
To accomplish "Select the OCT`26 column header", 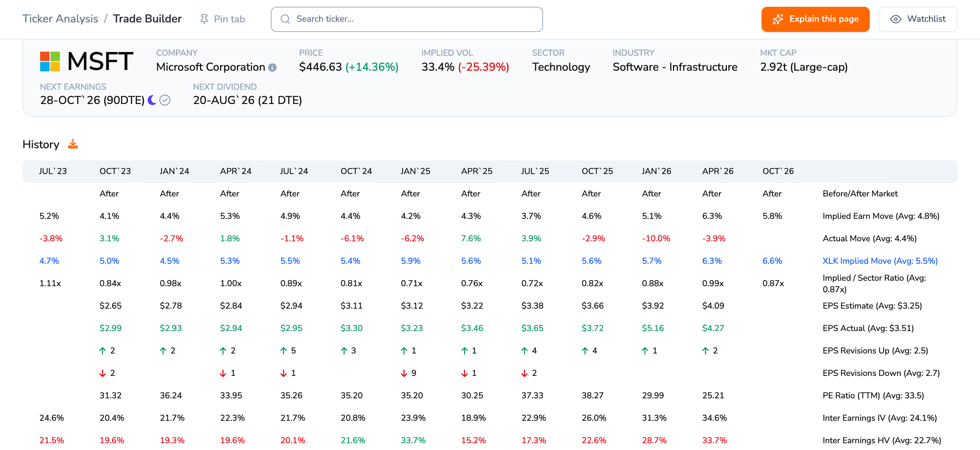I will click(x=778, y=171).
